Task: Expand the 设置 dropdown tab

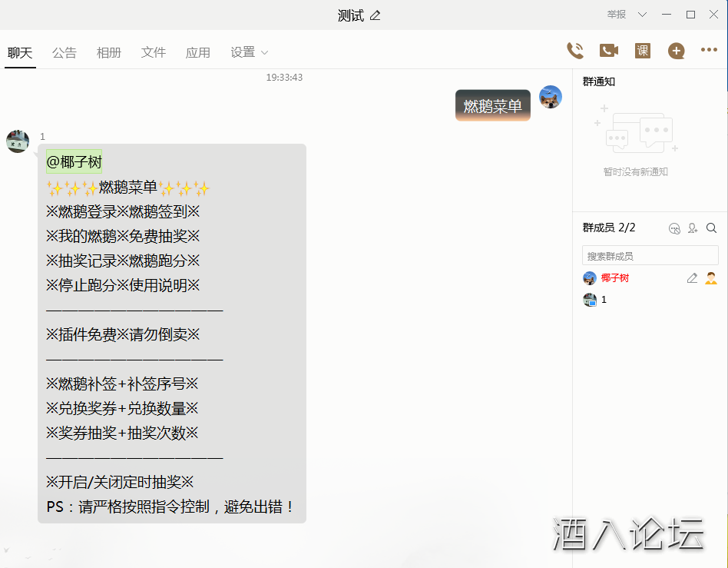Action: click(x=249, y=52)
